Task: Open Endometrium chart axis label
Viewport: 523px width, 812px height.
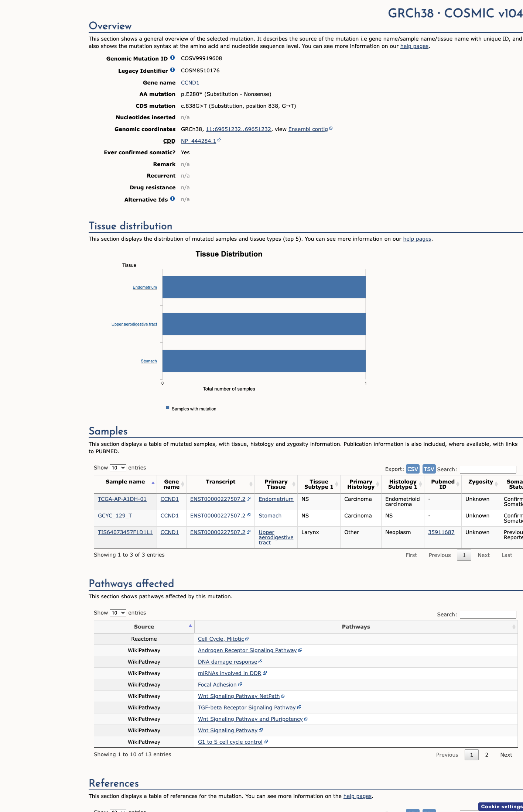Action: pyautogui.click(x=145, y=287)
